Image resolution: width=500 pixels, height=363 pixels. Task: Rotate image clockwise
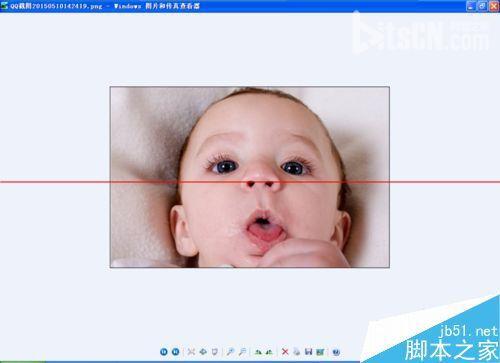pyautogui.click(x=258, y=352)
